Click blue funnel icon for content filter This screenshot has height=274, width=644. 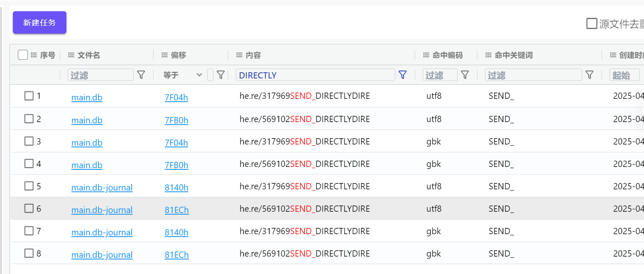[402, 75]
